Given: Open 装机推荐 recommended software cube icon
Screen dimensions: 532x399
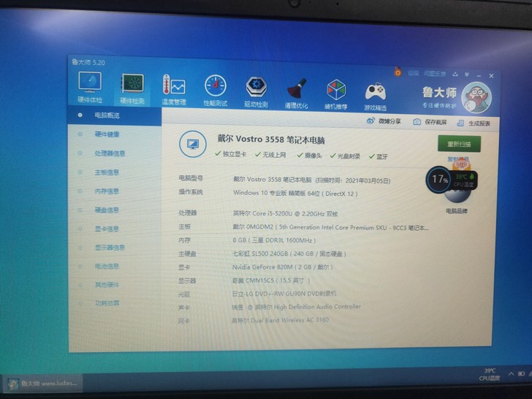Looking at the screenshot, I should click(336, 95).
